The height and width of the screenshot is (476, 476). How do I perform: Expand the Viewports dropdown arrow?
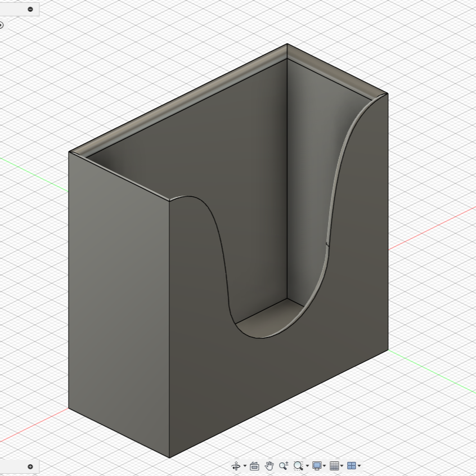(359, 466)
